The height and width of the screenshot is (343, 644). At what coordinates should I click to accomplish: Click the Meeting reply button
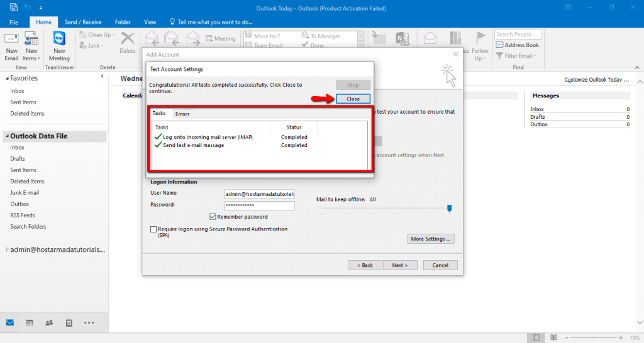pyautogui.click(x=221, y=38)
